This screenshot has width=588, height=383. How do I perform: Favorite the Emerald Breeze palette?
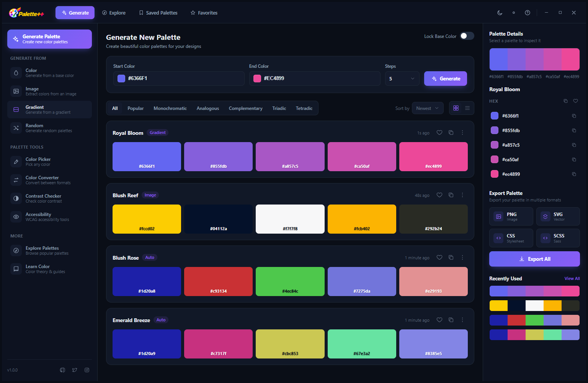[x=439, y=320]
